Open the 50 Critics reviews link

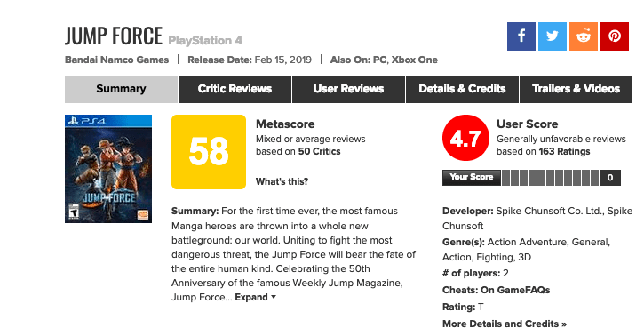click(319, 152)
